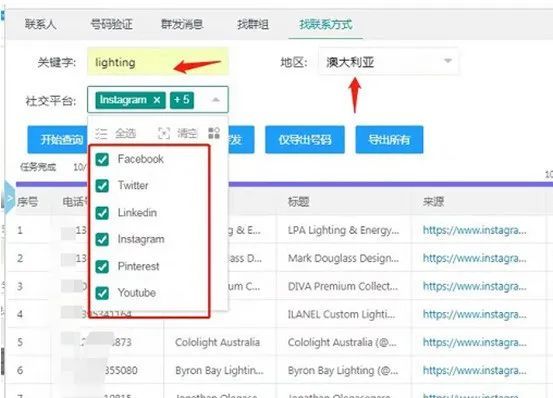This screenshot has width=553, height=398.
Task: Click the 任务完成 status text
Action: pyautogui.click(x=38, y=167)
